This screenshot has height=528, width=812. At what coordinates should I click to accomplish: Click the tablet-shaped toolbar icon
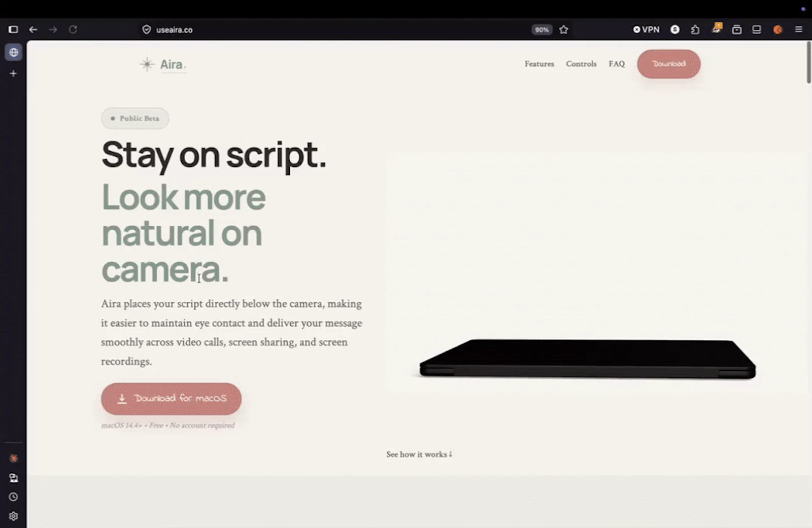[x=757, y=29]
